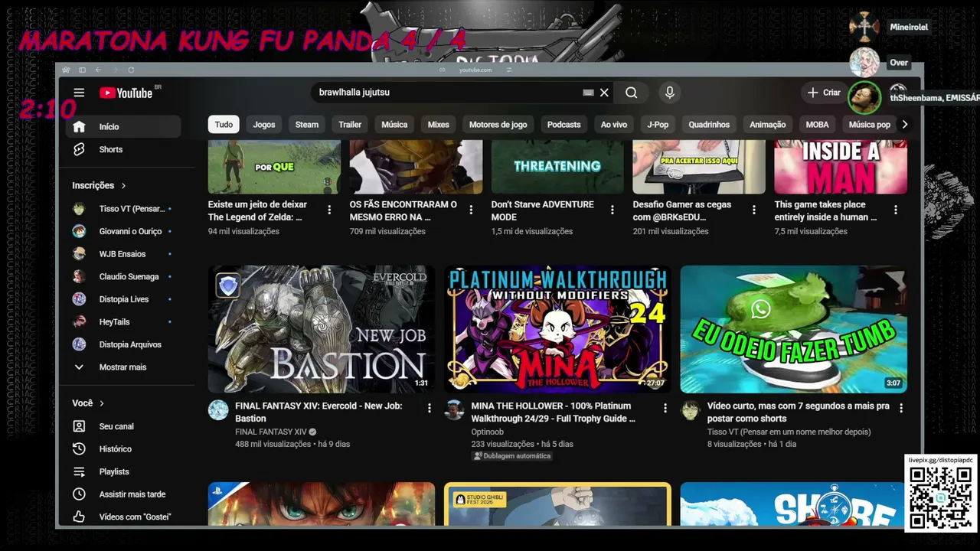
Task: Click the Criar button
Action: click(824, 93)
